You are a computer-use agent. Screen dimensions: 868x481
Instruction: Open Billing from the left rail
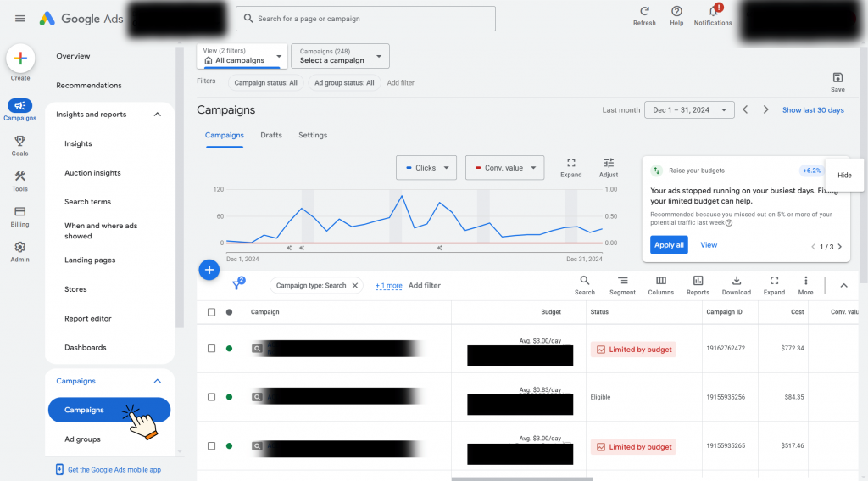(20, 212)
